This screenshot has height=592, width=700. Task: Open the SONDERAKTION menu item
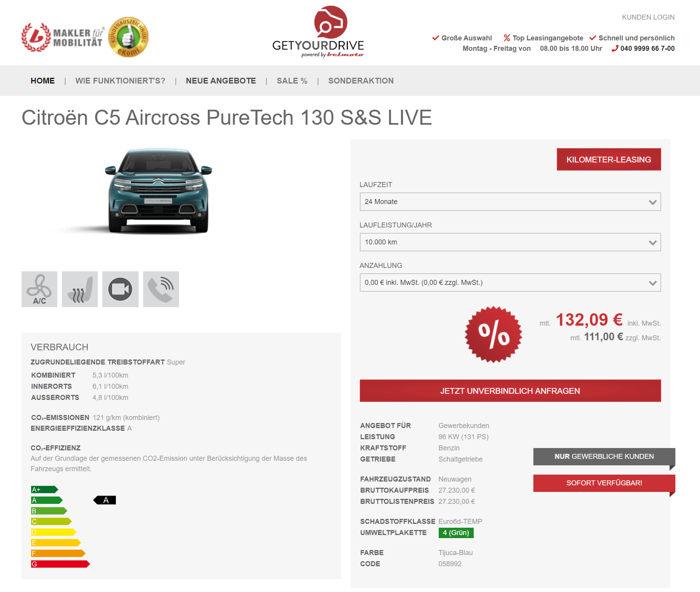tap(361, 81)
